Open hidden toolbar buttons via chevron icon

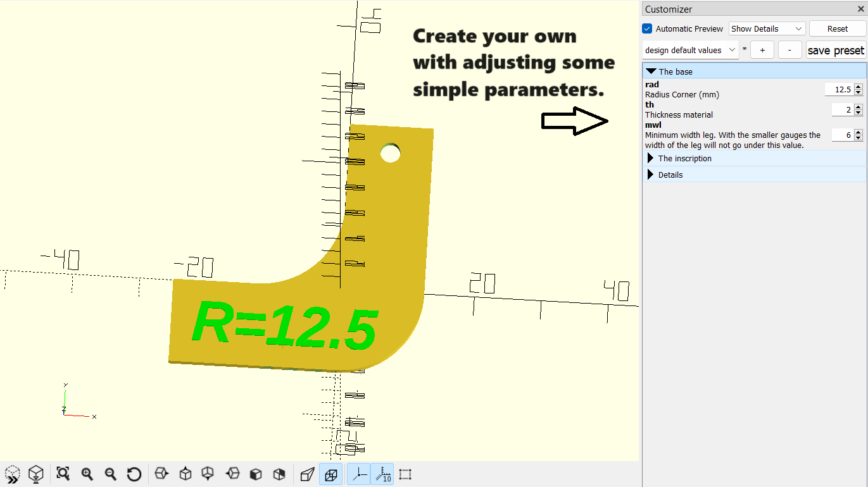[13, 474]
